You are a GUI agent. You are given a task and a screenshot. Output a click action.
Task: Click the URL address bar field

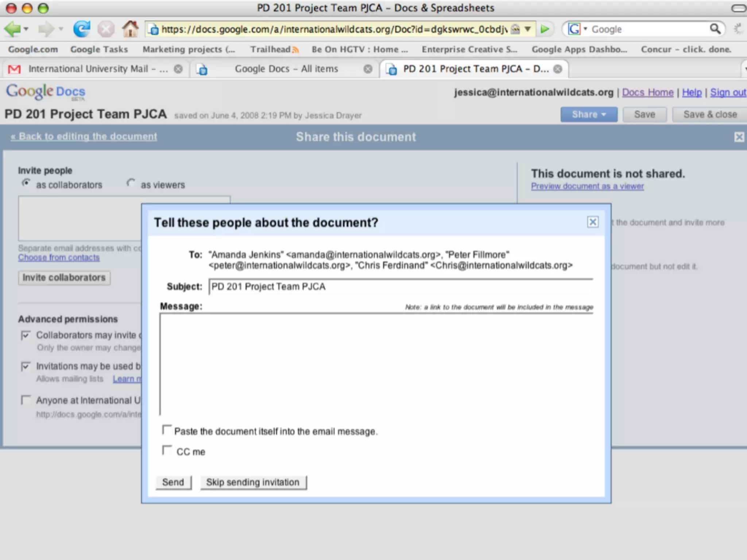[334, 29]
